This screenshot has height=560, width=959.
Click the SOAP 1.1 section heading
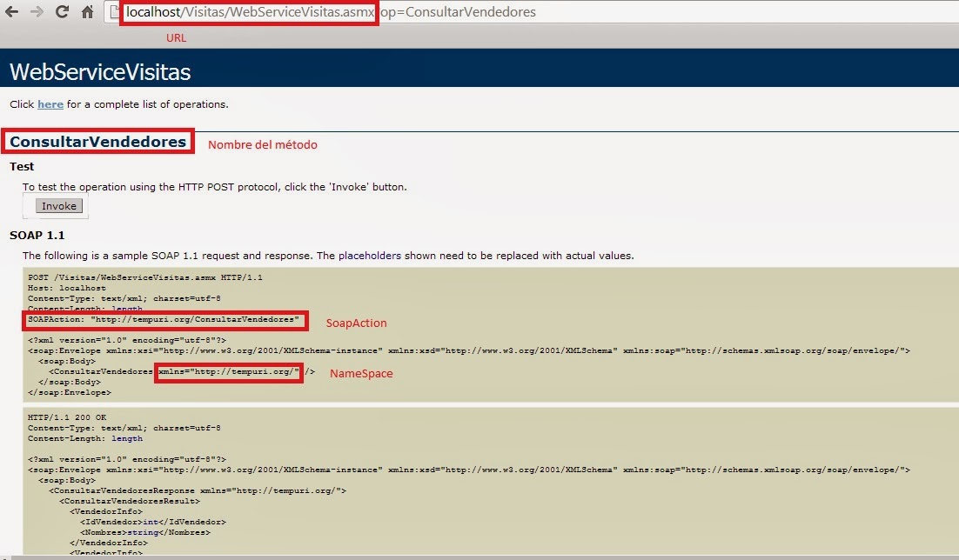click(37, 235)
